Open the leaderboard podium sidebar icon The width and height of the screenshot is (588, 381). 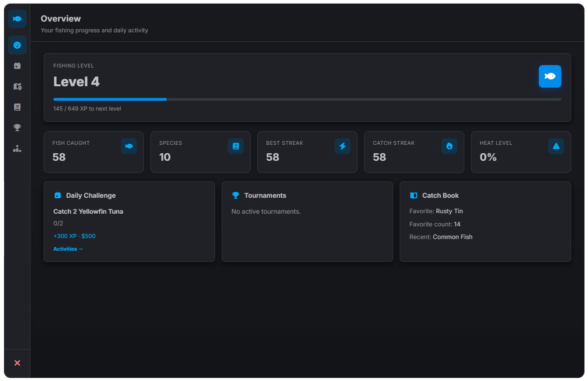[17, 149]
